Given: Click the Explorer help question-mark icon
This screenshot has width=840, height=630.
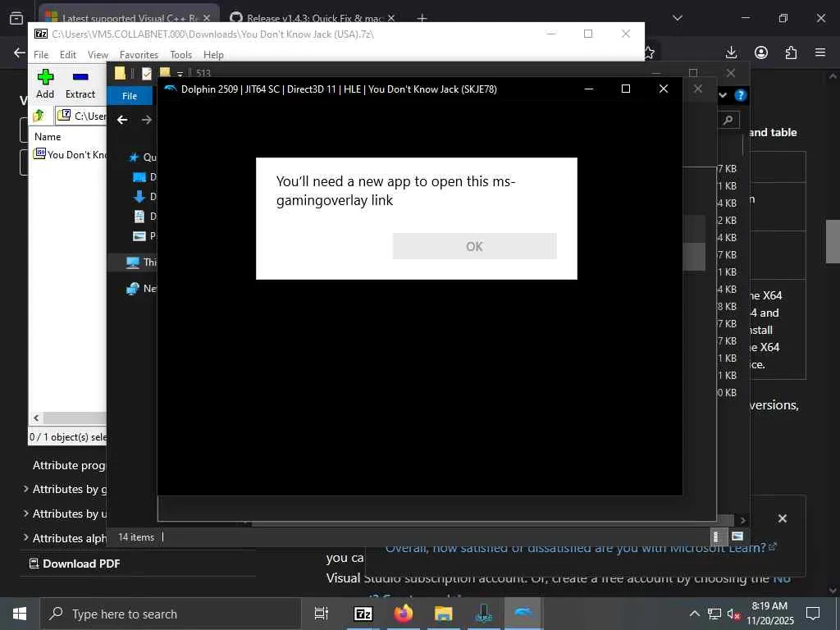Looking at the screenshot, I should 741,95.
